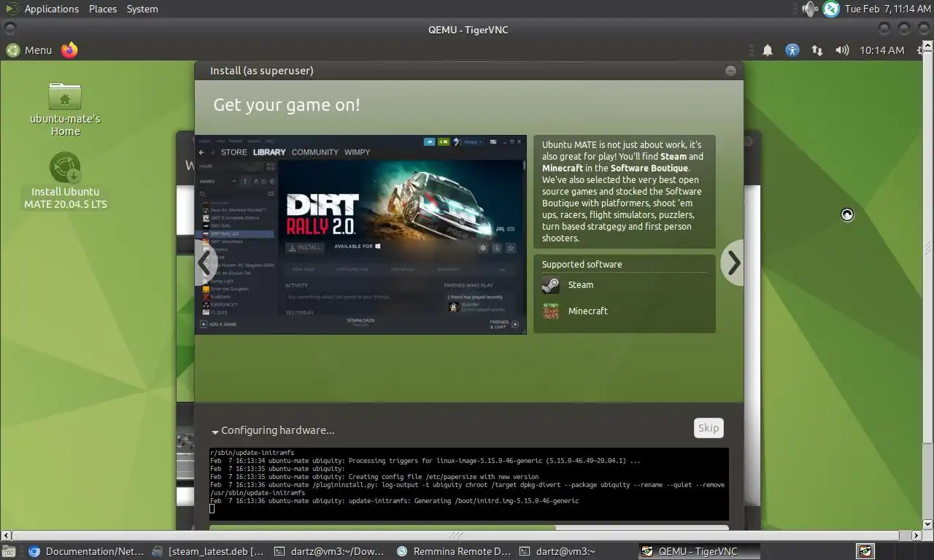Click the vertical scrollbar down arrow

tap(928, 524)
